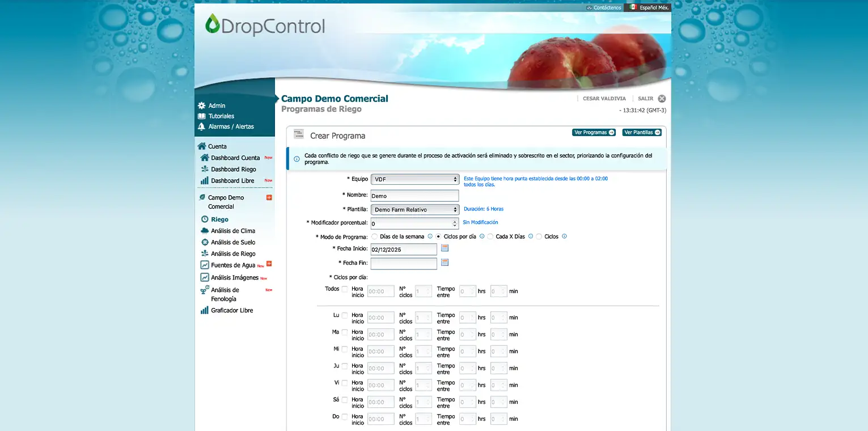The image size is (868, 431).
Task: Open the Español Méx. language selector
Action: click(649, 7)
